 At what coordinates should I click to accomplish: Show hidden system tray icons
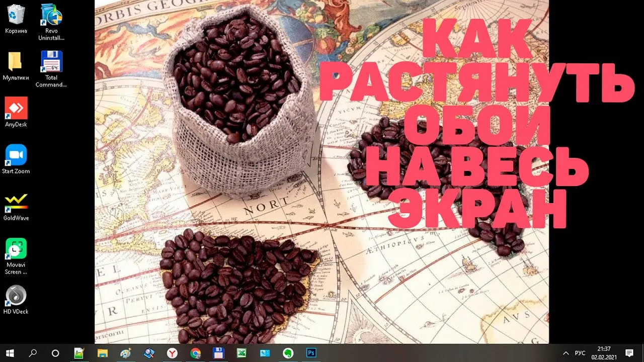tap(566, 353)
